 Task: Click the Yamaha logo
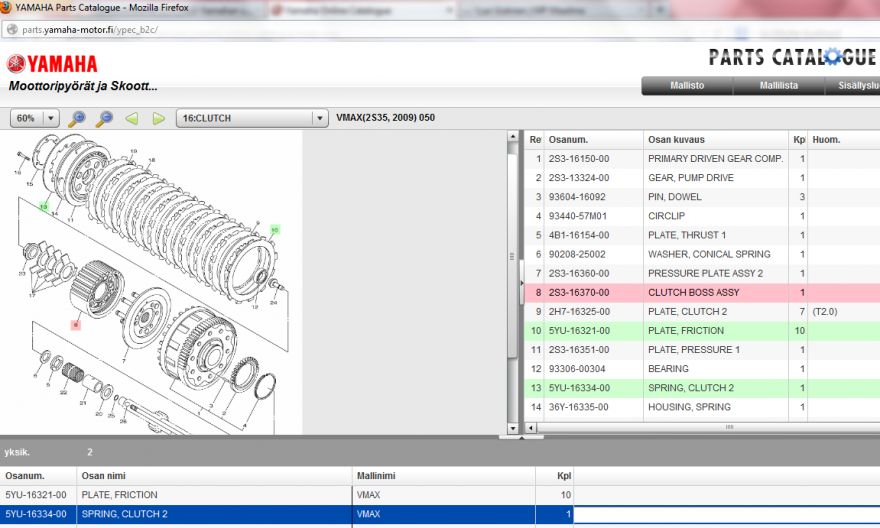[x=52, y=64]
